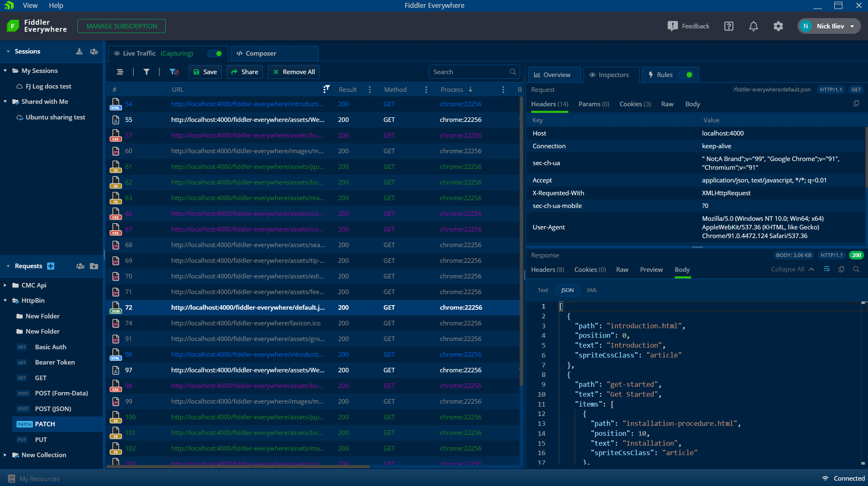Click the XML response body tab

(x=591, y=290)
